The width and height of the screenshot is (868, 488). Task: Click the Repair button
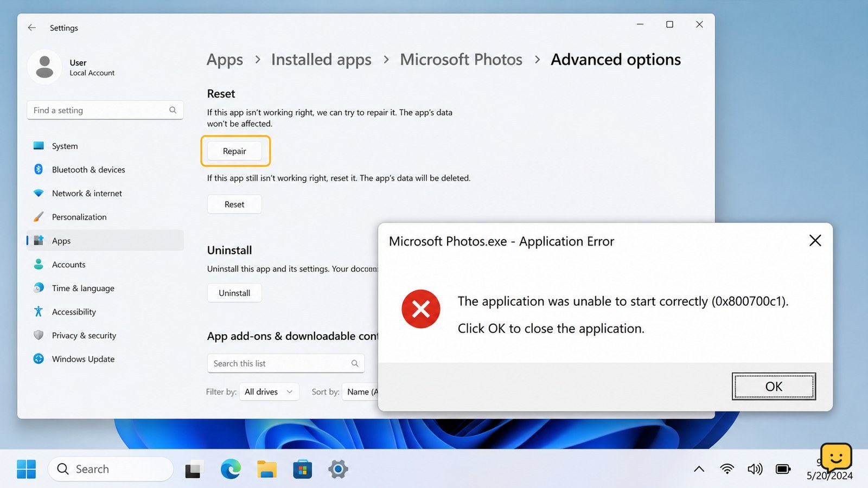pos(234,151)
